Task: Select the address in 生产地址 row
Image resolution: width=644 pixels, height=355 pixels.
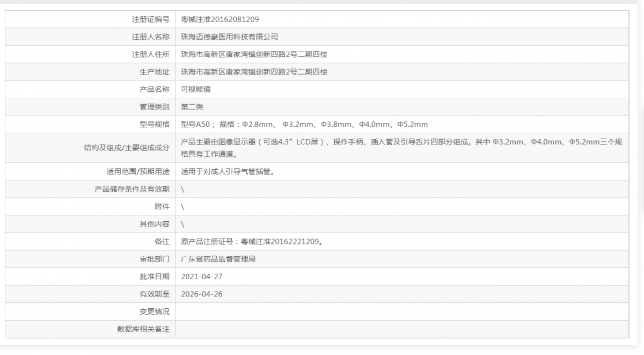Action: [254, 72]
